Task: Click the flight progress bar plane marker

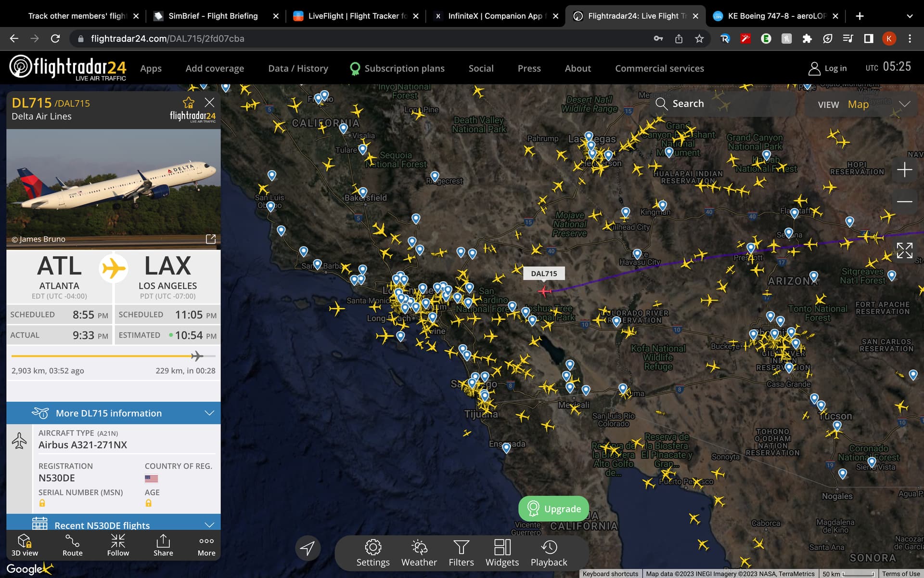Action: tap(196, 356)
